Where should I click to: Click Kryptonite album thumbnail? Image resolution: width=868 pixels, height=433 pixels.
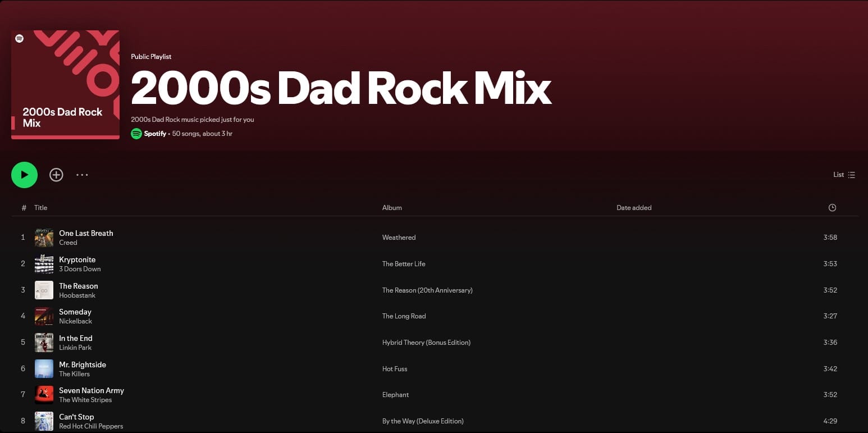44,264
